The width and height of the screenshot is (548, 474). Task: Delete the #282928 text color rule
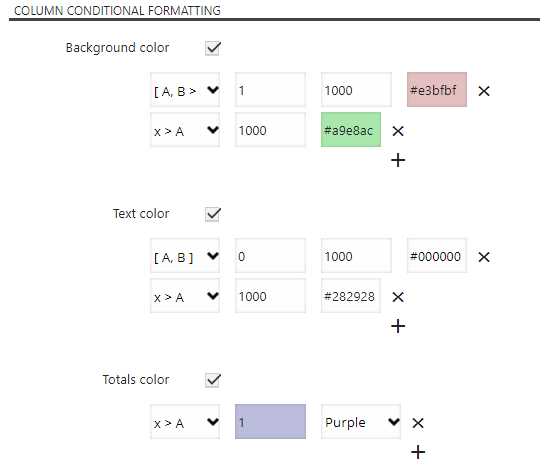[398, 297]
